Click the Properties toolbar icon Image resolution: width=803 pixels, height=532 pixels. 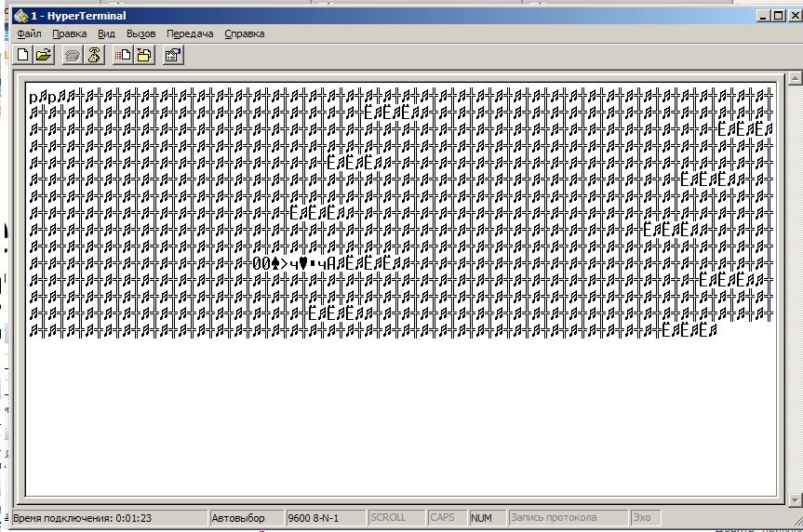(x=173, y=55)
